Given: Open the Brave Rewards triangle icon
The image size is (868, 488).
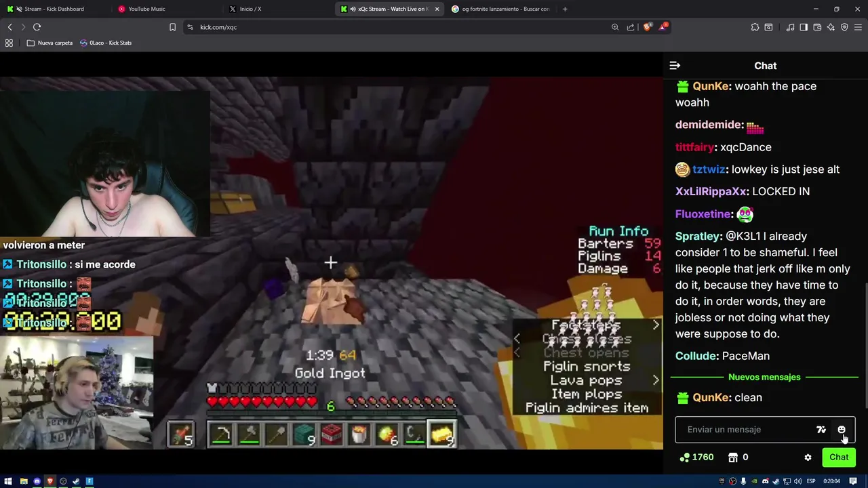Looking at the screenshot, I should [663, 27].
